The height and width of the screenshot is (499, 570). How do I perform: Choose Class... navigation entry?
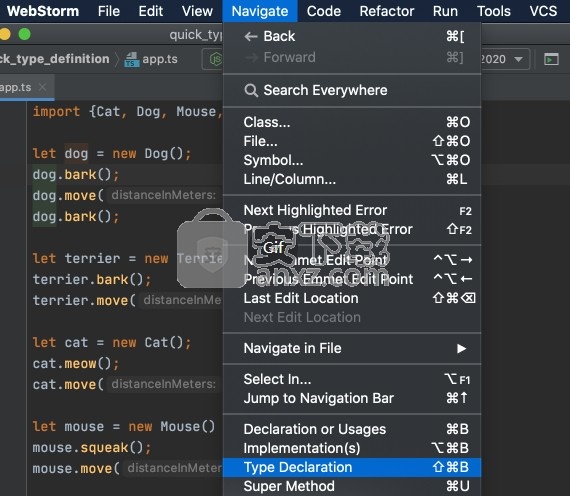point(352,122)
